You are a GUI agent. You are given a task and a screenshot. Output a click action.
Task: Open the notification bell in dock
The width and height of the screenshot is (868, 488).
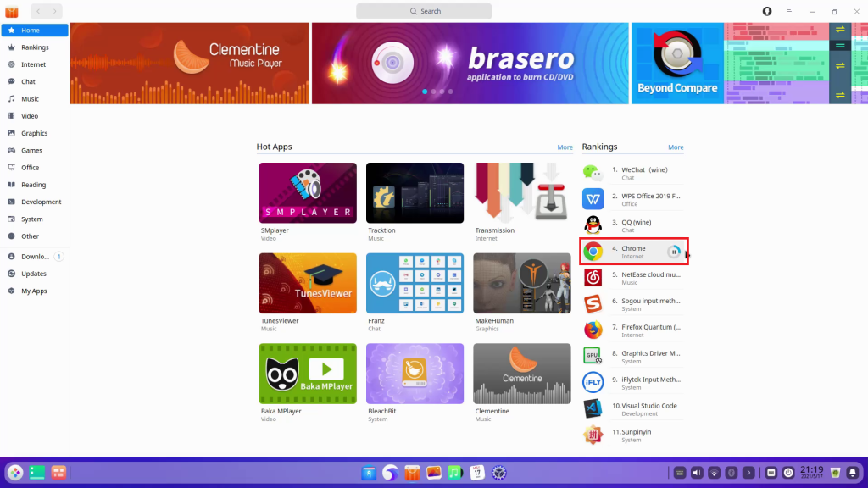pos(853,473)
